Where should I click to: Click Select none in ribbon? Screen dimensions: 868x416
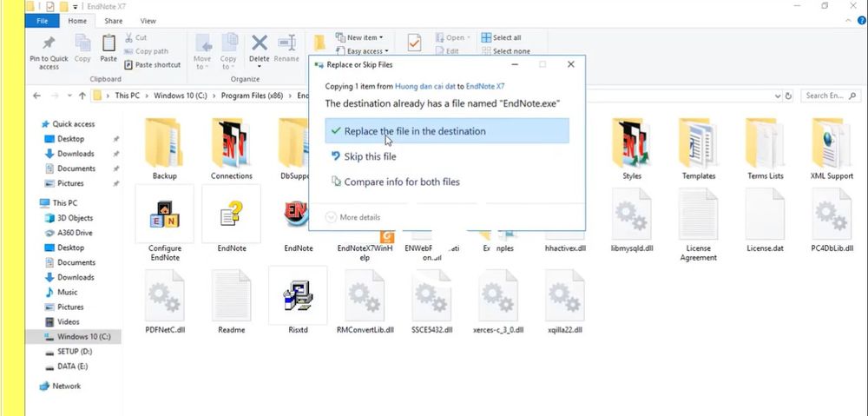pyautogui.click(x=505, y=51)
